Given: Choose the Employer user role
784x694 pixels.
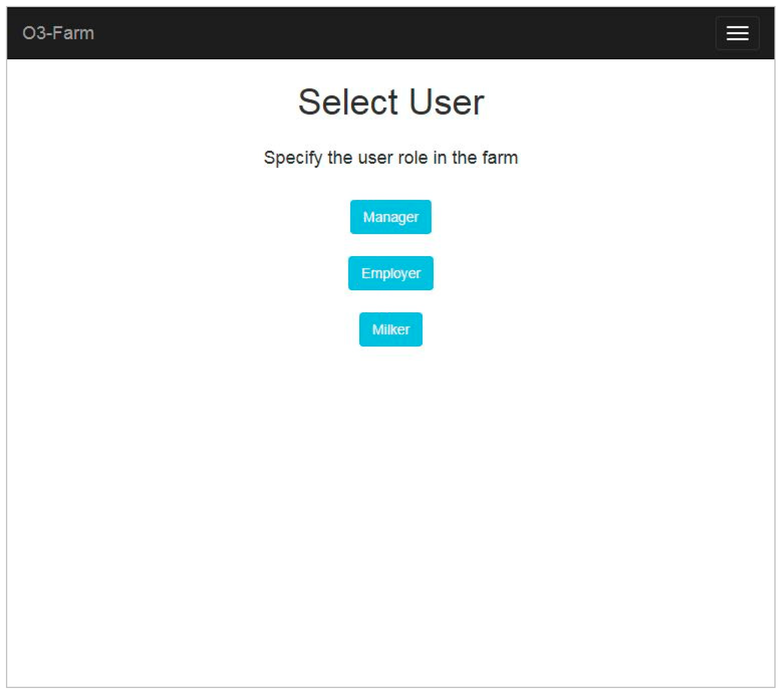Looking at the screenshot, I should 390,273.
